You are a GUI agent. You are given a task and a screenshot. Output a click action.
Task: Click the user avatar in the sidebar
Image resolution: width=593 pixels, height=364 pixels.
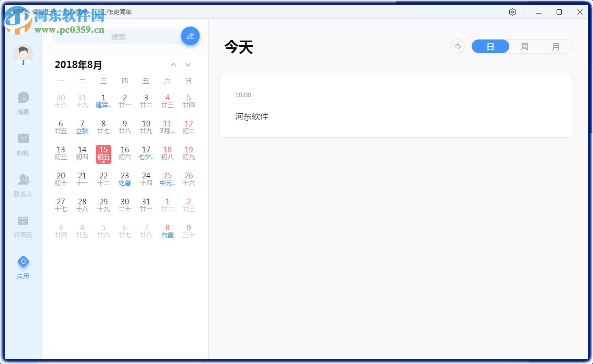(x=23, y=54)
